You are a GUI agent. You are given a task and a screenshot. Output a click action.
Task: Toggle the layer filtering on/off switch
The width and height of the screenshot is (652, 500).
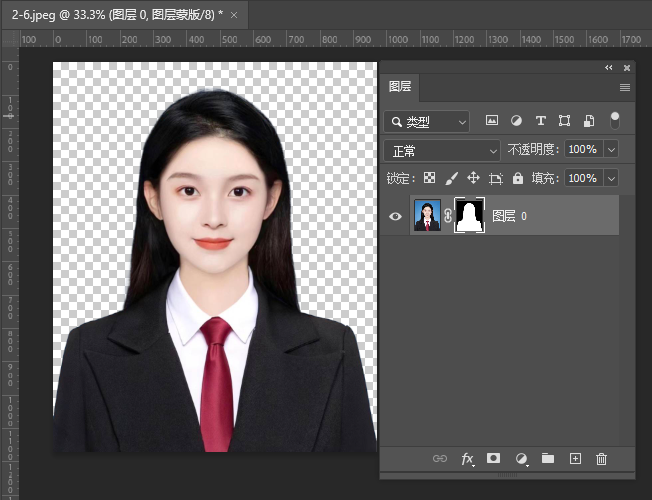614,121
